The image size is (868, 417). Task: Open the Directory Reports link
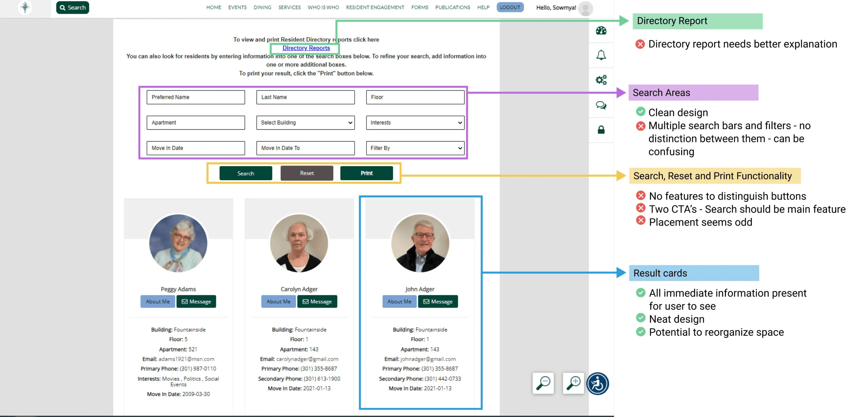coord(306,48)
